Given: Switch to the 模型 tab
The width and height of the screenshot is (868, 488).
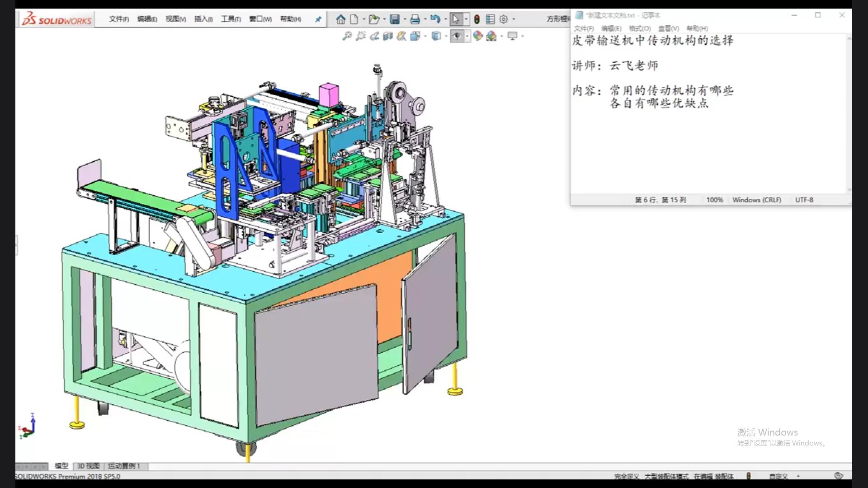Looking at the screenshot, I should [61, 466].
